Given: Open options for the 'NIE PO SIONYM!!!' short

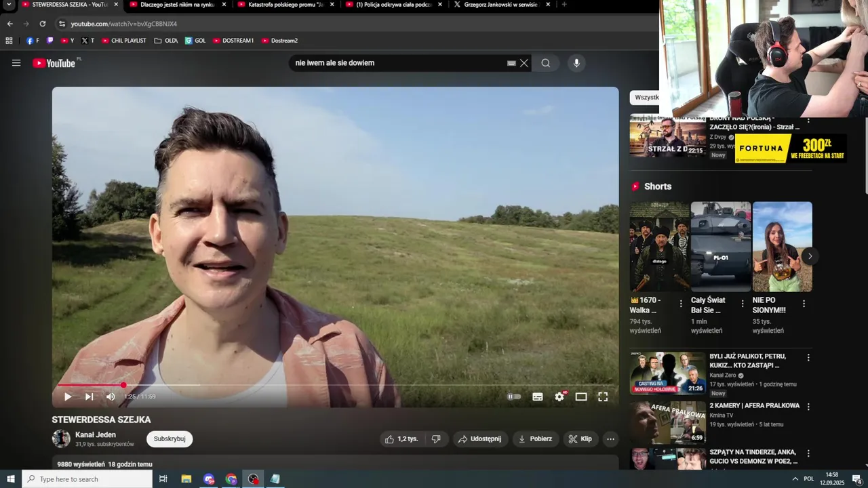Looking at the screenshot, I should pos(804,304).
